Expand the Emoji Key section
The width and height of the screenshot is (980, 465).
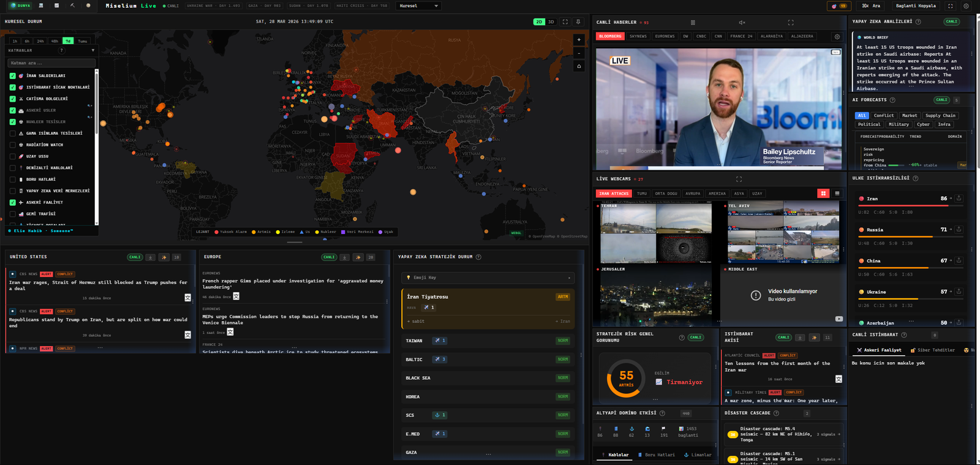coord(488,278)
